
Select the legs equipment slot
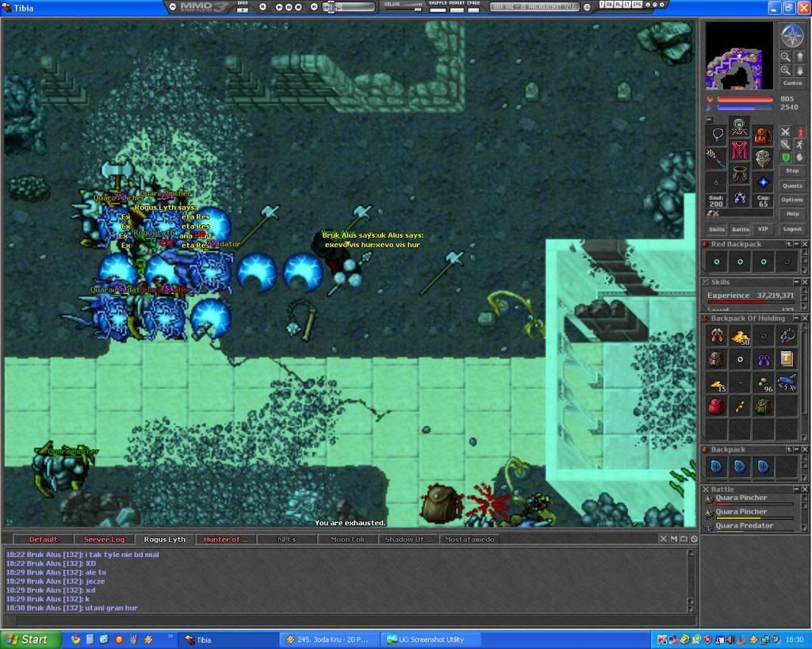[740, 174]
